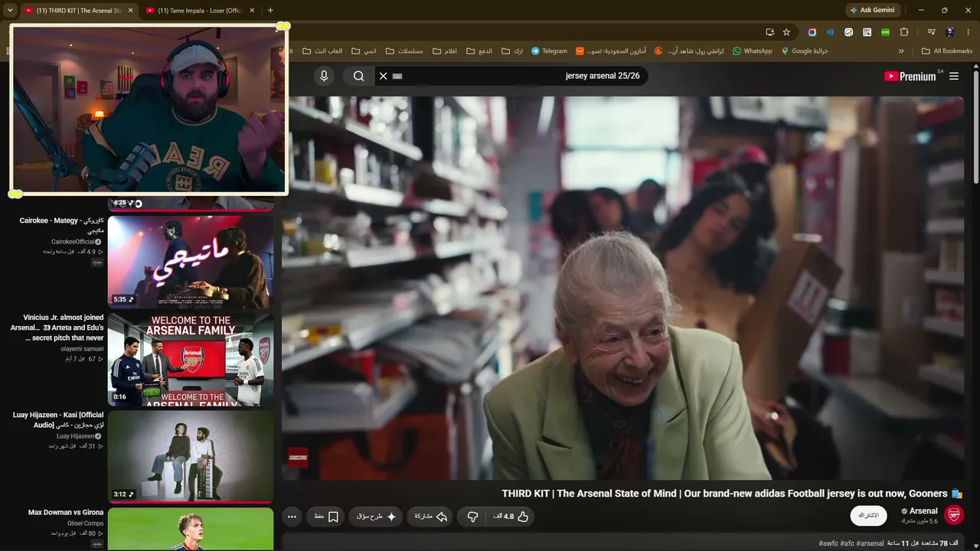Open the العاب البث bookmarks folder
Image resolution: width=980 pixels, height=551 pixels.
point(322,51)
